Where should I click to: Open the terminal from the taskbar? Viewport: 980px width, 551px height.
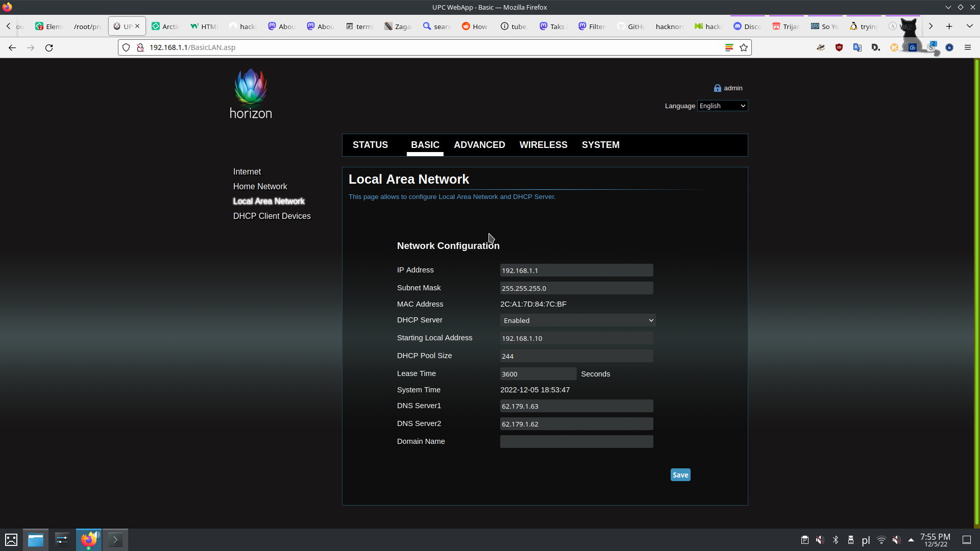pyautogui.click(x=115, y=540)
